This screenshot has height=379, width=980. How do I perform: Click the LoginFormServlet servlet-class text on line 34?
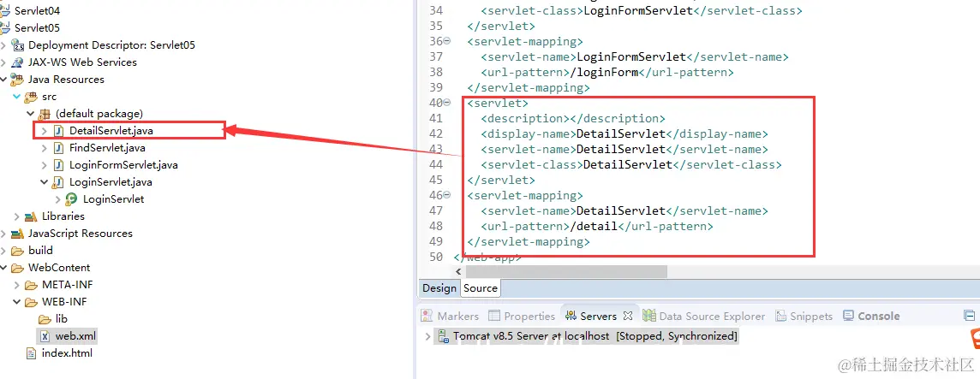(x=637, y=10)
